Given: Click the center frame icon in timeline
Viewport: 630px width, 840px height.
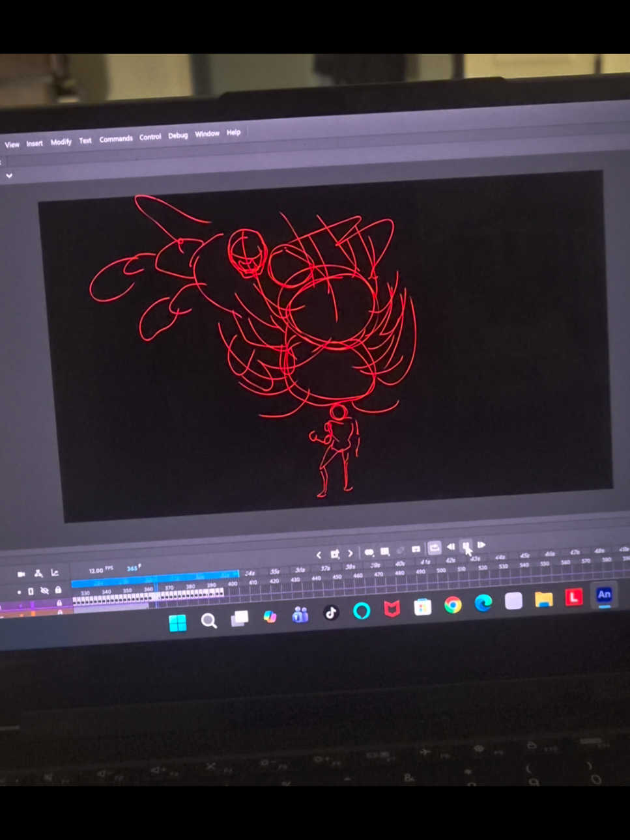Looking at the screenshot, I should coord(416,550).
